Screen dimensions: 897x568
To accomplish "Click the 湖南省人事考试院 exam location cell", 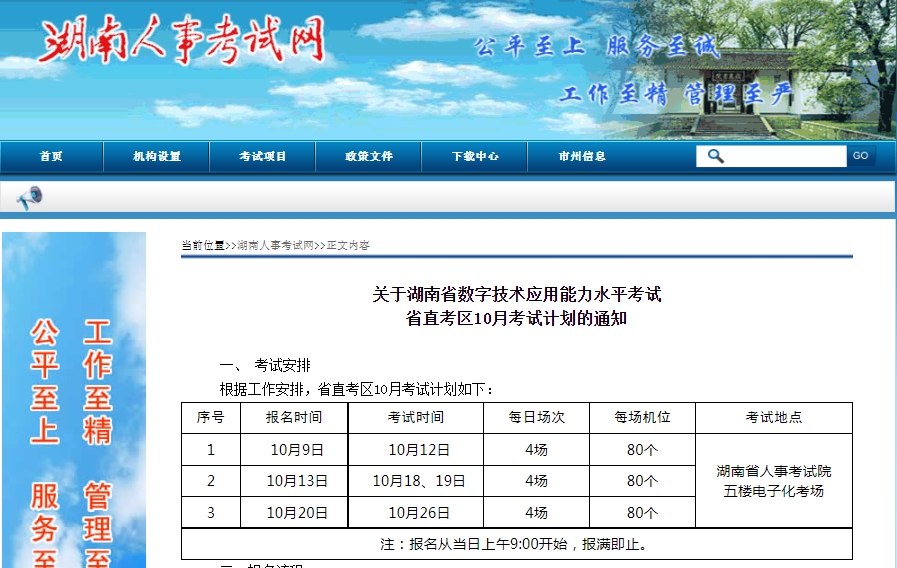I will coord(773,481).
